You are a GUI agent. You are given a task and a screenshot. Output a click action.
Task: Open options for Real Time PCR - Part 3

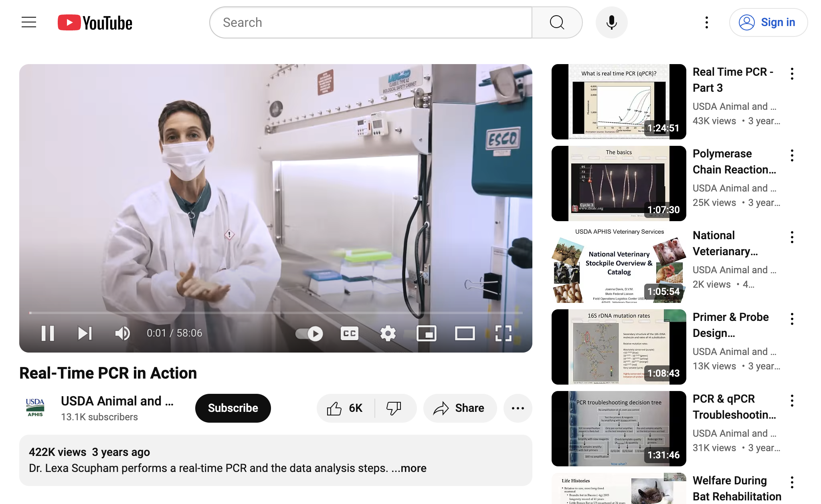(x=792, y=74)
